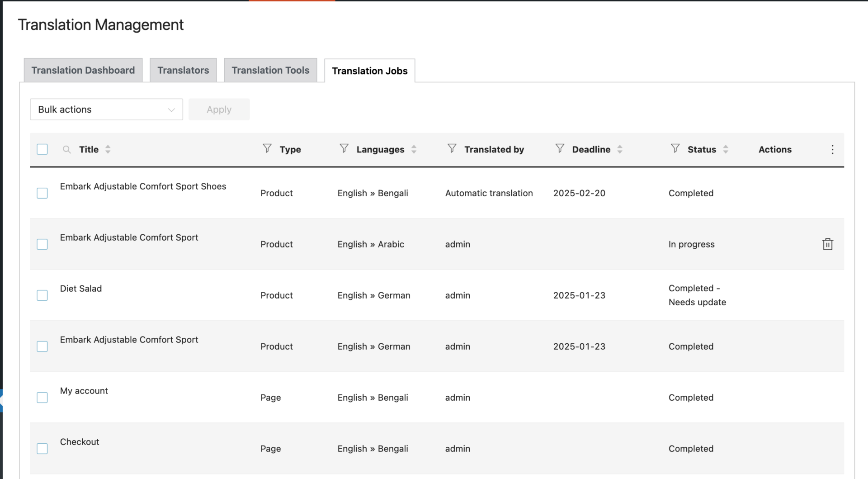Open the Translated by column filter
The width and height of the screenshot is (868, 479).
click(452, 148)
